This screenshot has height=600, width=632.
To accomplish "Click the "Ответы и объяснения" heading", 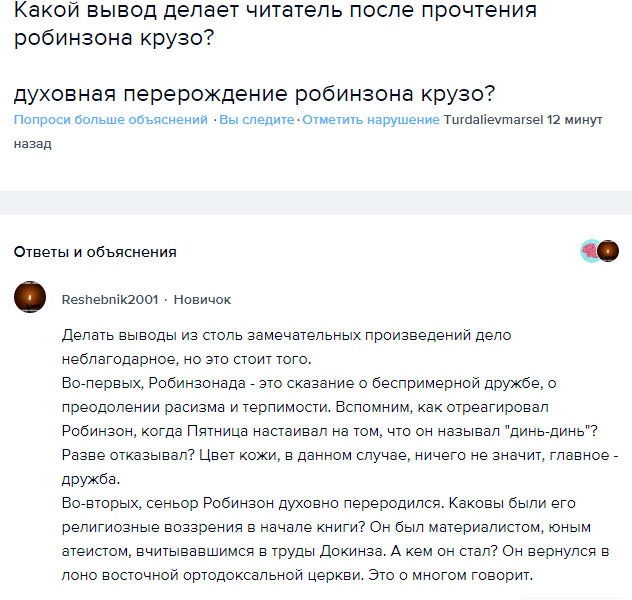I will 95,252.
